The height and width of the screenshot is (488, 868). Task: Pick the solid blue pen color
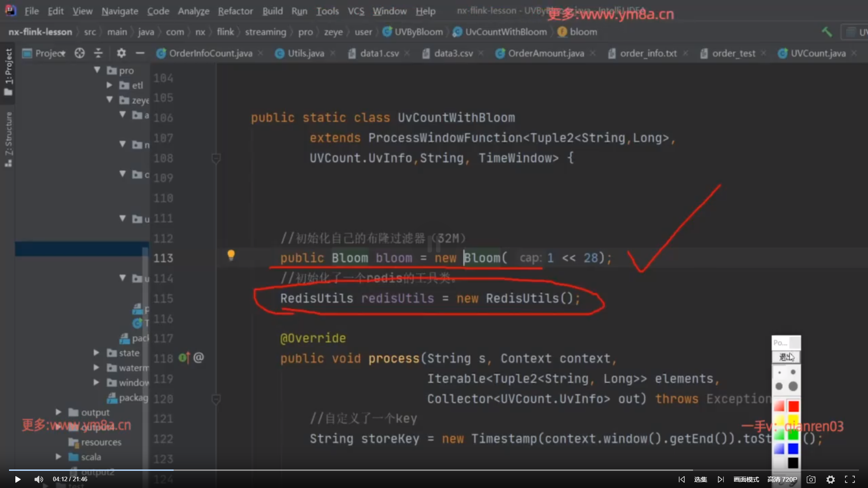click(x=793, y=449)
